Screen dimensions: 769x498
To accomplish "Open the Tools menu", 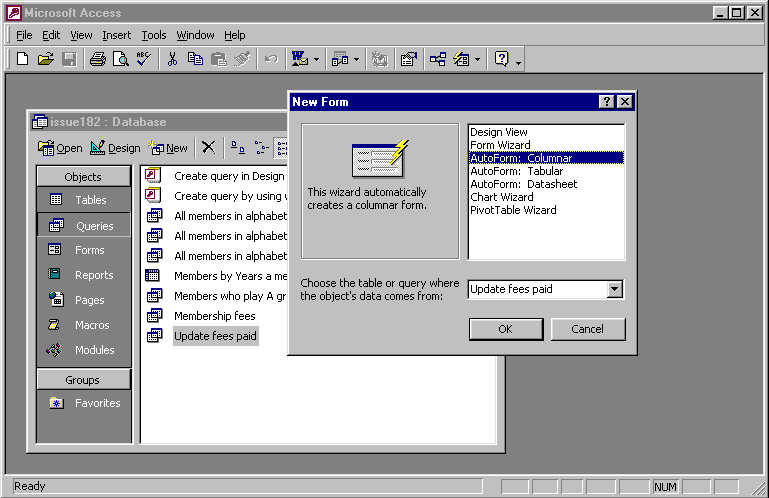I will pos(154,35).
